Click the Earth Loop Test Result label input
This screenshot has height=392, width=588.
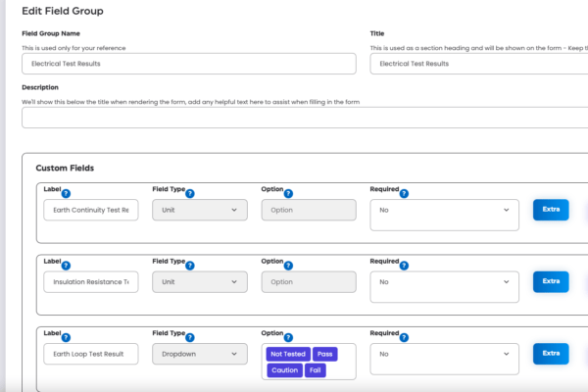(91, 354)
